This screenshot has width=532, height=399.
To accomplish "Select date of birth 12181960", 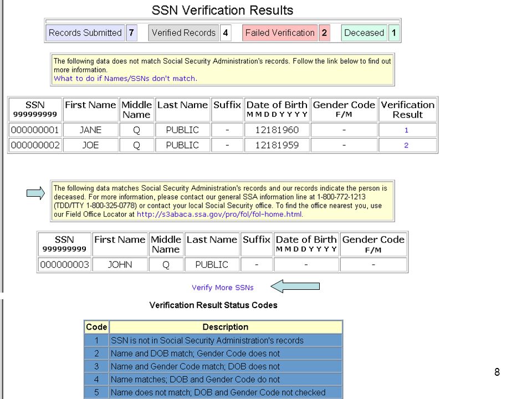I will tap(277, 130).
